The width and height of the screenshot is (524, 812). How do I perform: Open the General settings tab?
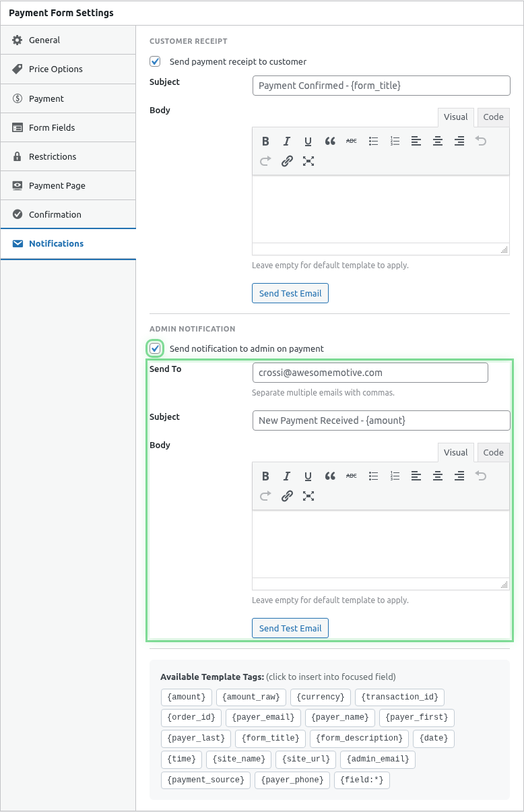[x=68, y=40]
